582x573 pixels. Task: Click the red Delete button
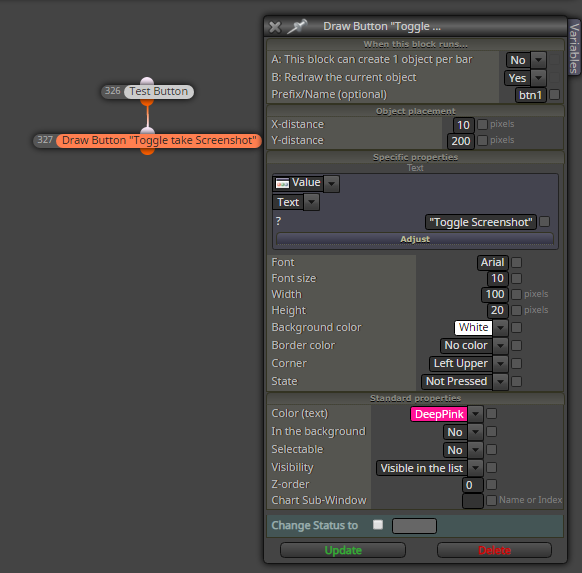click(494, 550)
